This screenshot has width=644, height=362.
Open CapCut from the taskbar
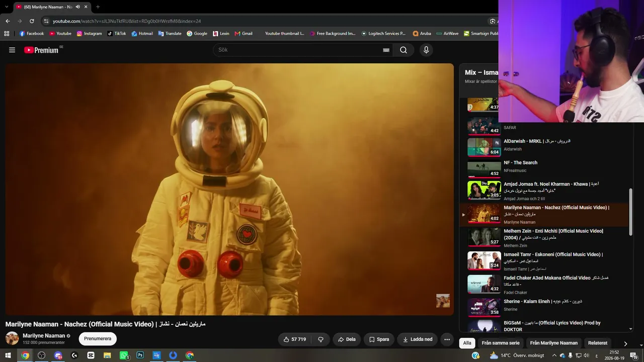[91, 355]
